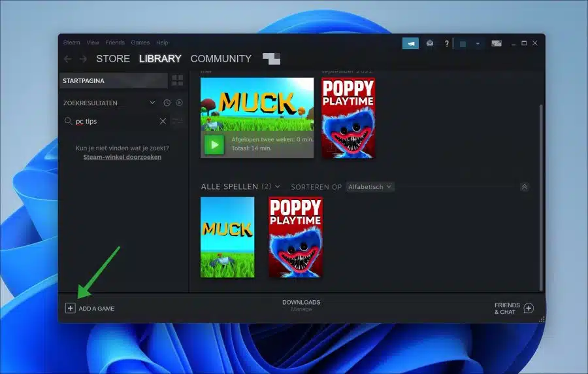Click the announcements megaphone icon

pos(410,44)
